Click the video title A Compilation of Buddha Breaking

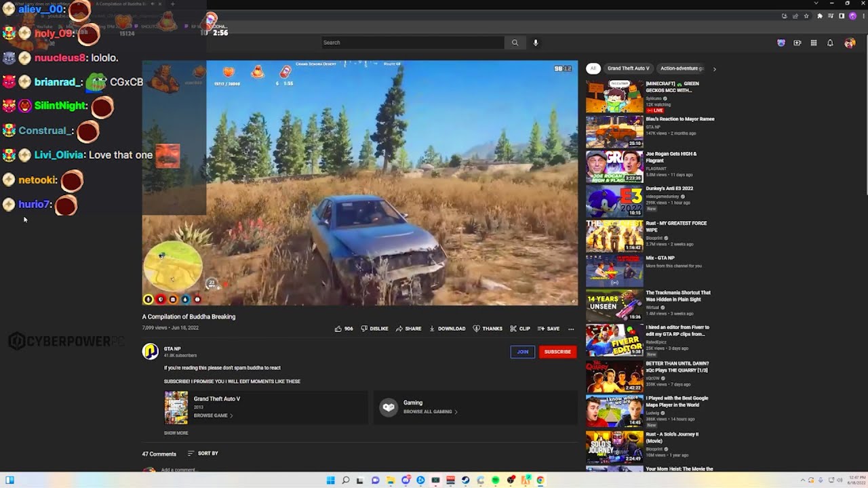189,317
